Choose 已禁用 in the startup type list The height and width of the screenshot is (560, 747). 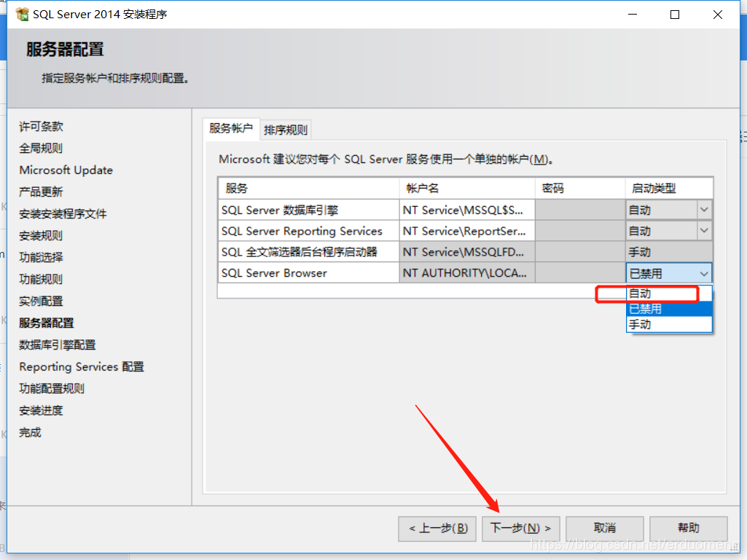(669, 309)
